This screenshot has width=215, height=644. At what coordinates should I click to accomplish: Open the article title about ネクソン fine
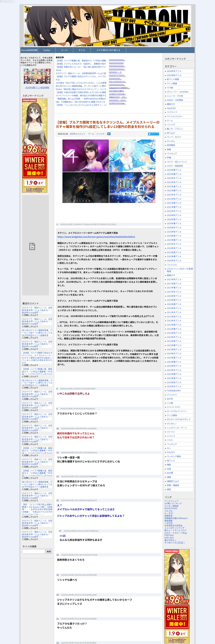(108, 124)
